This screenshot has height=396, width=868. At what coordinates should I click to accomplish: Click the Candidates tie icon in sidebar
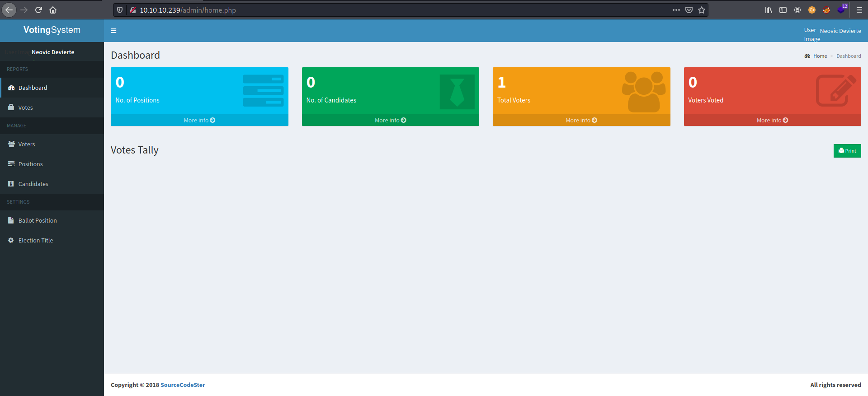point(11,184)
